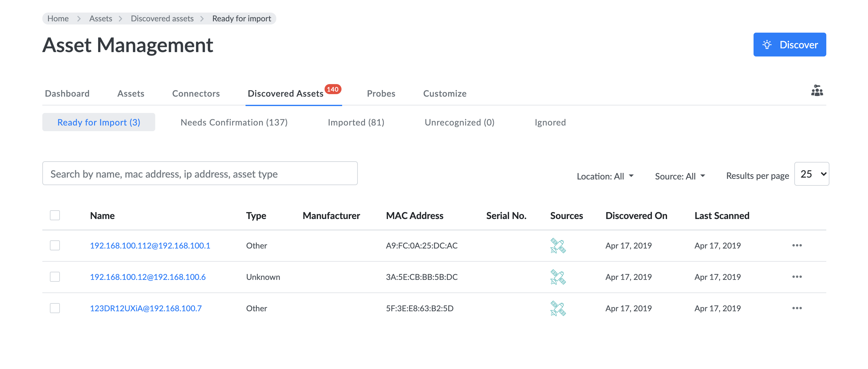
Task: Click the Sources column header
Action: (x=566, y=216)
